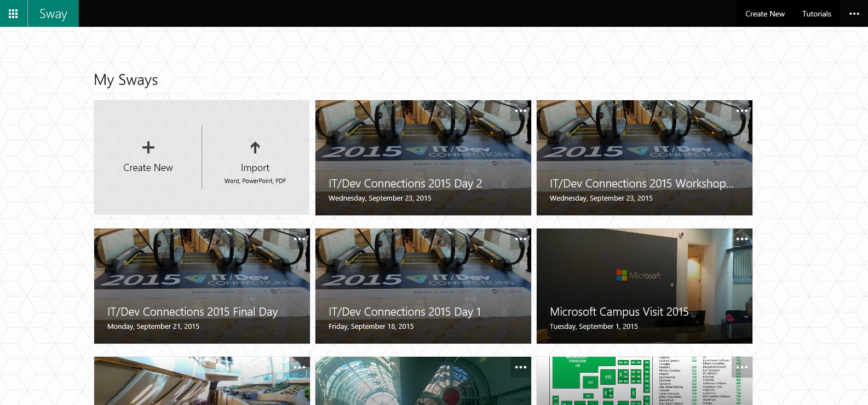Open IT/Dev Connections 2015 Day 1 sway
868x405 pixels.
tap(404, 312)
